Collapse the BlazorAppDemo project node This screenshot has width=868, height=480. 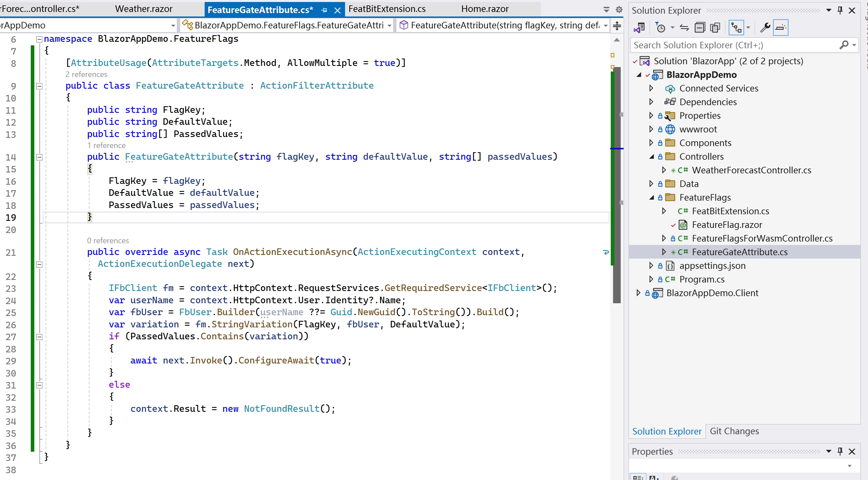pos(639,75)
